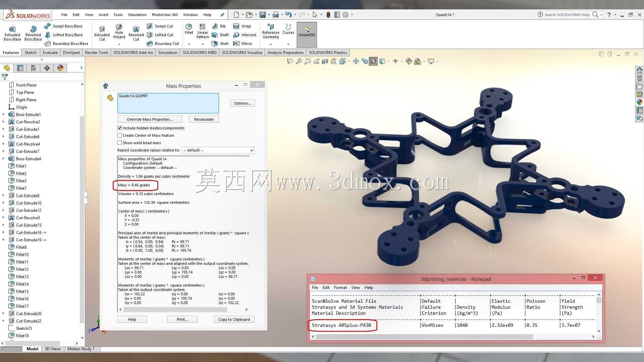644x362 pixels.
Task: Choose the Lofted Cut tool
Action: [x=160, y=35]
